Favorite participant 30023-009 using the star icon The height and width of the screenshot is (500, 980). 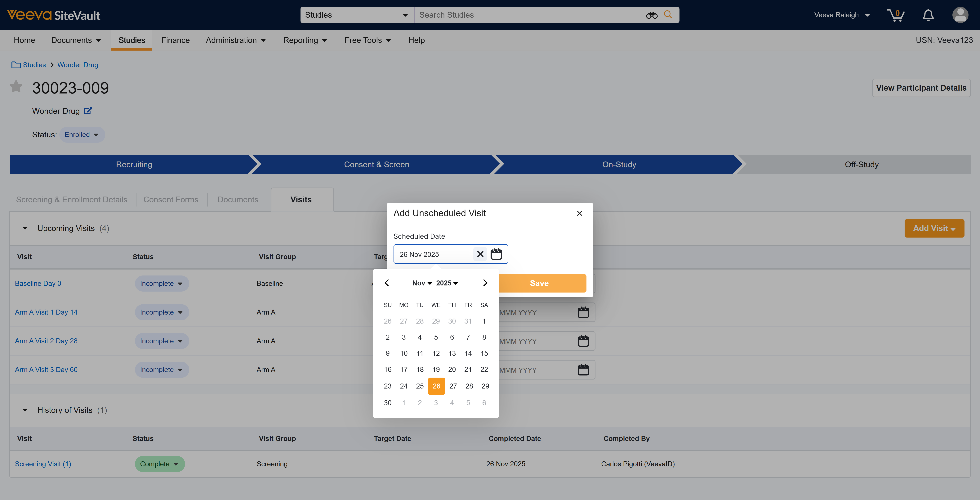point(16,87)
